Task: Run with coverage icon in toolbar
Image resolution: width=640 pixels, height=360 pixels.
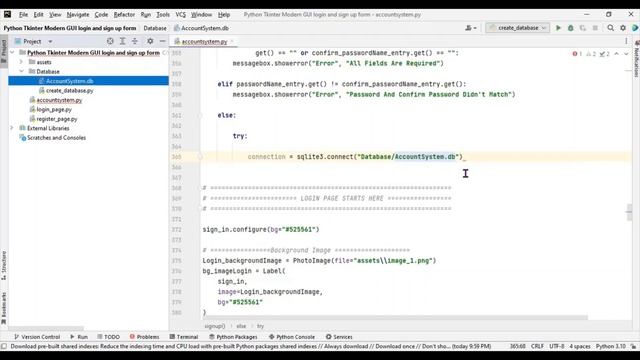Action: pos(583,28)
